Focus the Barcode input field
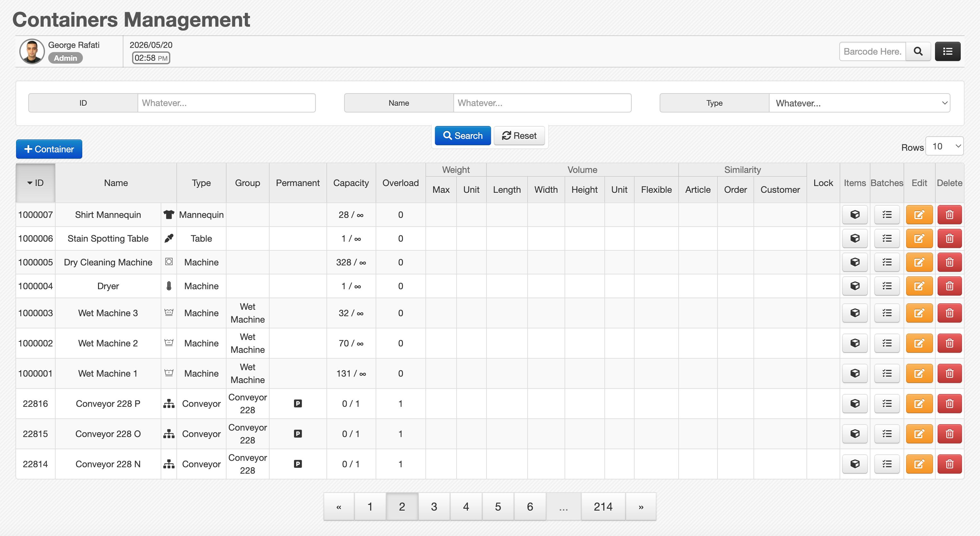Viewport: 980px width, 536px height. [x=873, y=51]
